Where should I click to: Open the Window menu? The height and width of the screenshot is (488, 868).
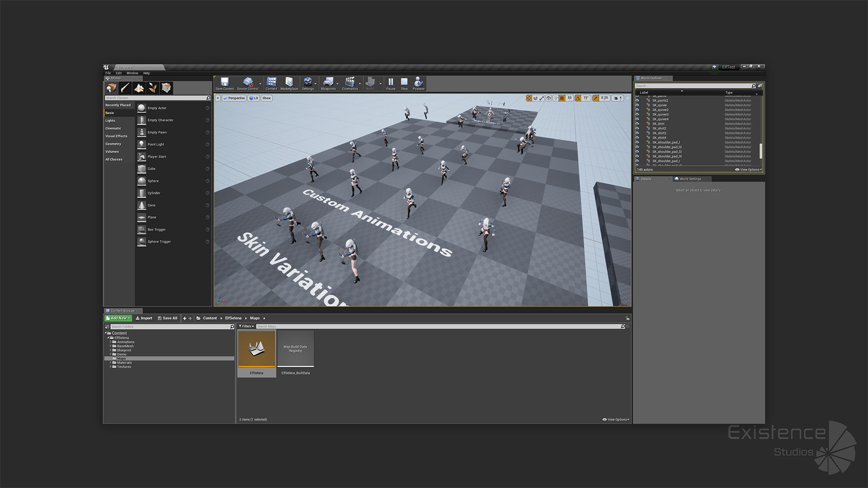[132, 73]
